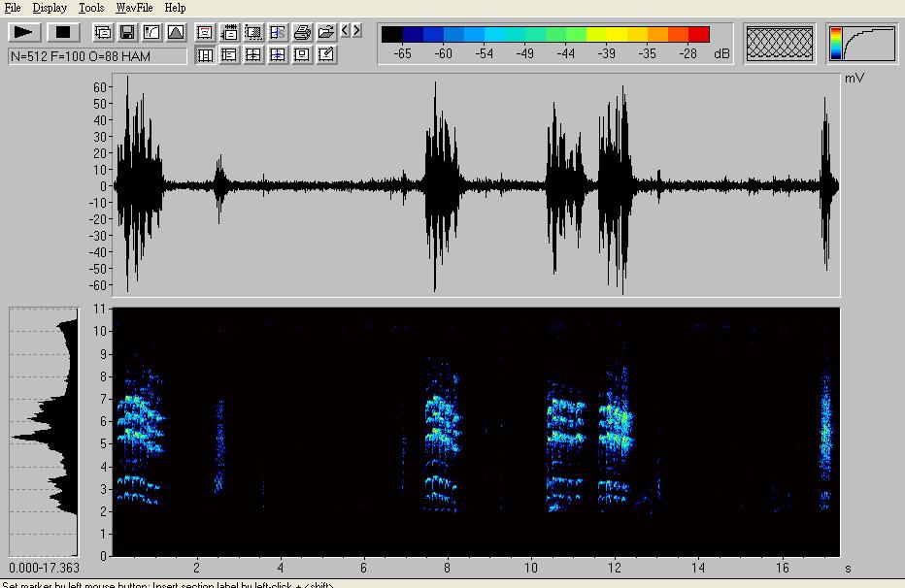The height and width of the screenshot is (588, 905).
Task: Click the dB color scale bar
Action: (545, 35)
